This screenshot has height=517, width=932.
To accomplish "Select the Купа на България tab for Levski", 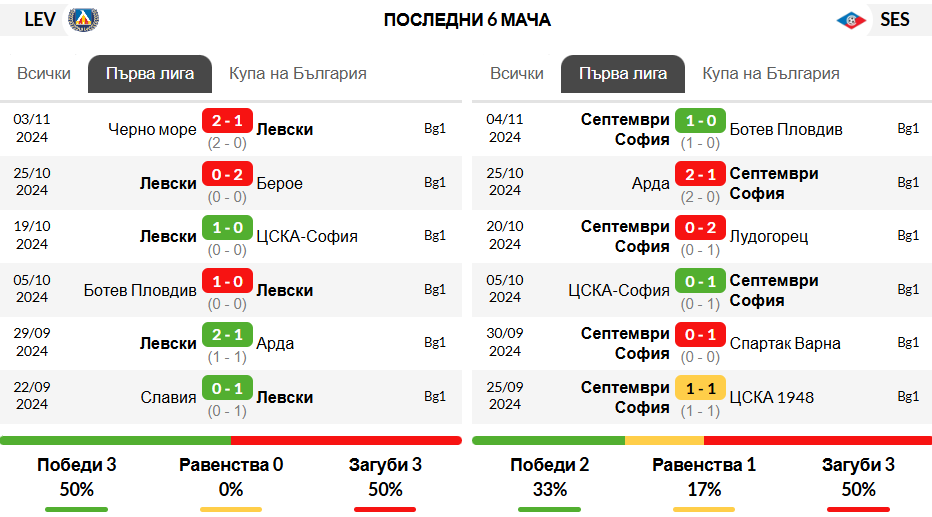I will [x=298, y=74].
